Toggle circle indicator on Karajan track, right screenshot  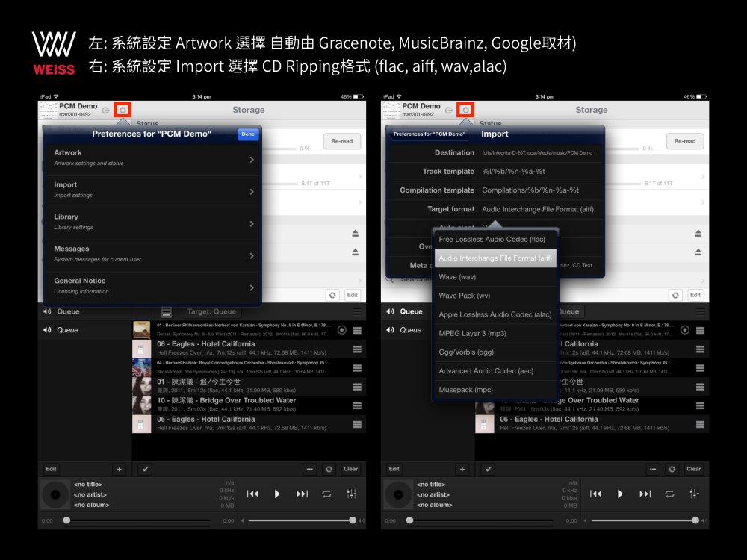tap(684, 330)
